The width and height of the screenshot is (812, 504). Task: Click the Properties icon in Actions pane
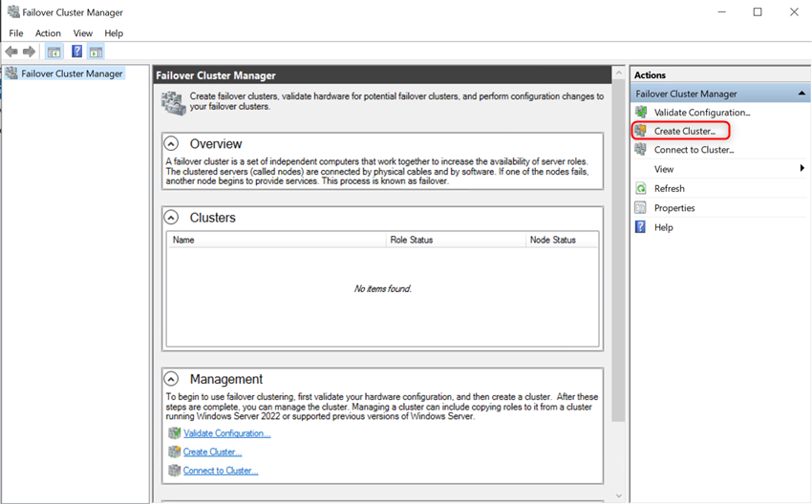click(641, 207)
